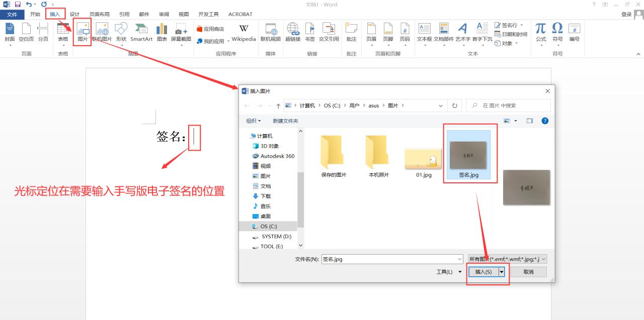Insert a SmartArt graphic
The image size is (644, 320).
click(141, 33)
